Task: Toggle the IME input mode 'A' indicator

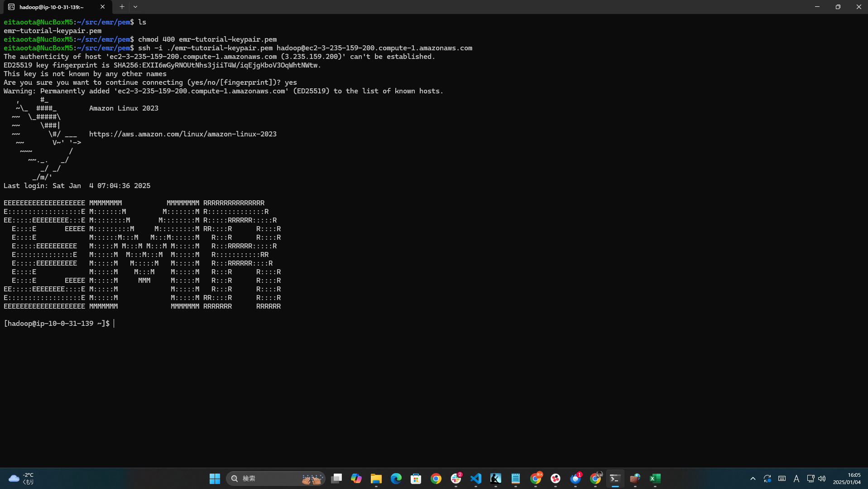Action: 796,479
